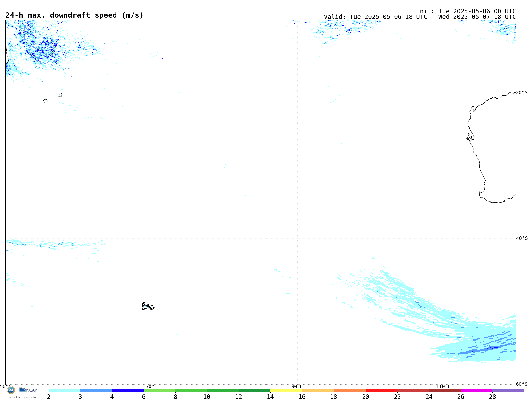Click the 50°E longitude label

(6, 386)
